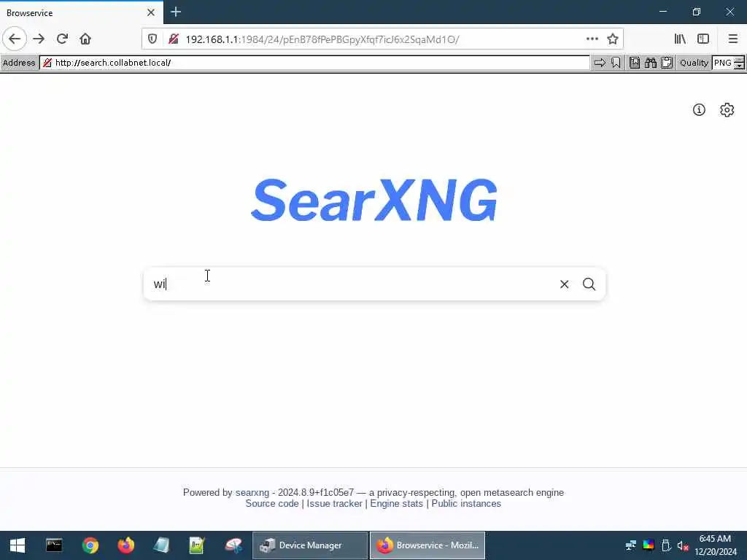Open green notepad editor taskbar icon

[197, 545]
